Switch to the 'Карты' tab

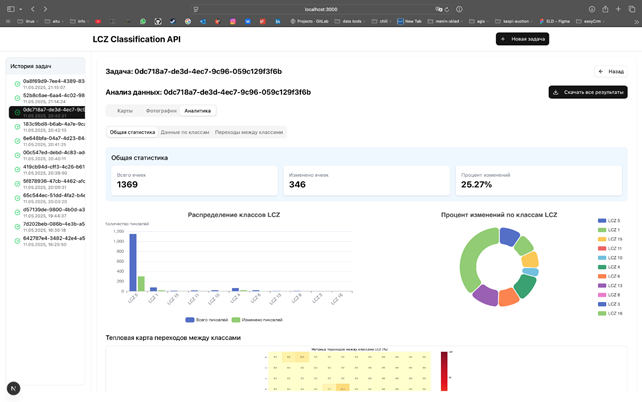[x=125, y=111]
